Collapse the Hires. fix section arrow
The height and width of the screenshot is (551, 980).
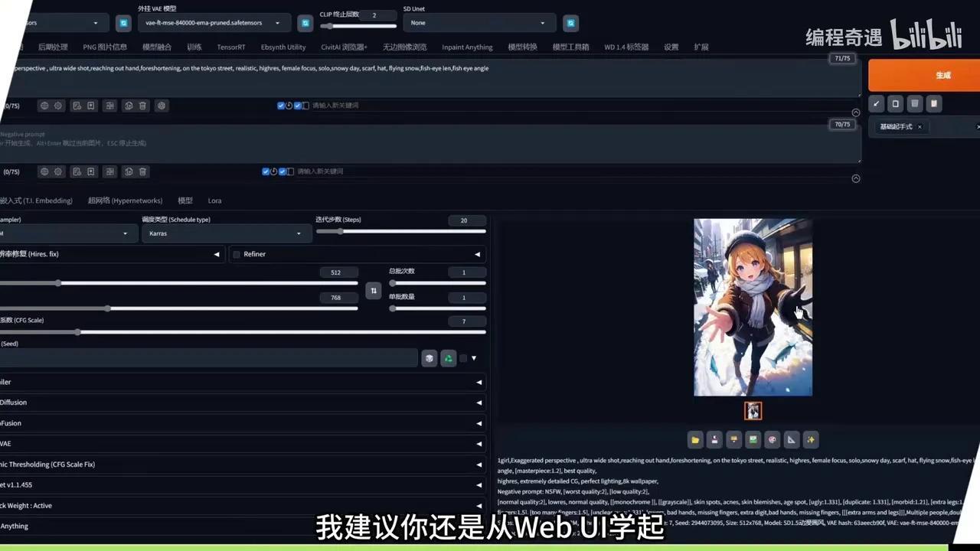(x=217, y=253)
